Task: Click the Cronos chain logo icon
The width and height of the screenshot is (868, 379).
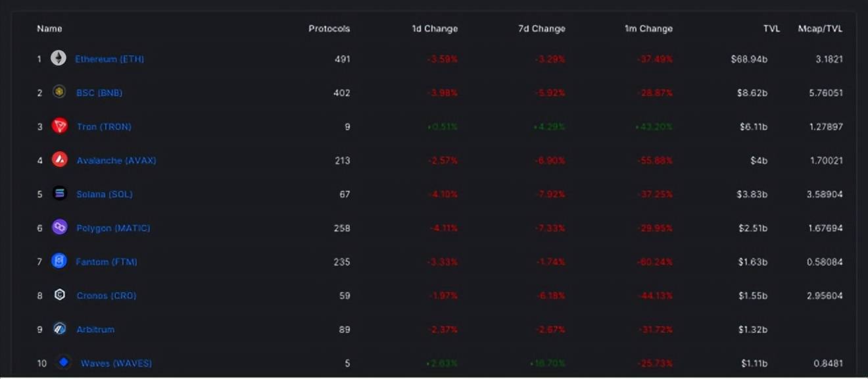Action: (x=60, y=295)
